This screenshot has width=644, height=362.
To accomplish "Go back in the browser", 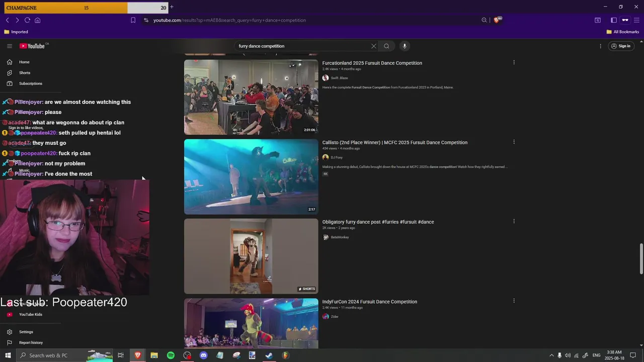I will 7,20.
